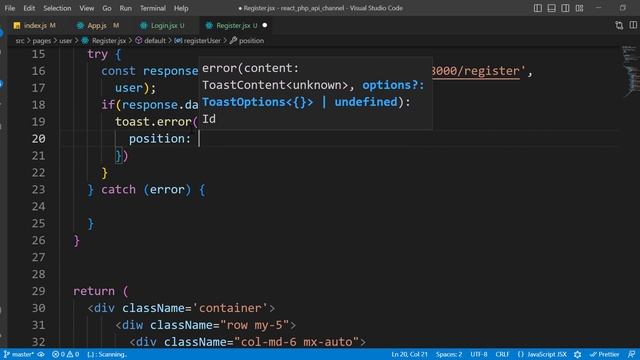Change UTF-8 encoding
This screenshot has height=360, width=640.
(479, 354)
